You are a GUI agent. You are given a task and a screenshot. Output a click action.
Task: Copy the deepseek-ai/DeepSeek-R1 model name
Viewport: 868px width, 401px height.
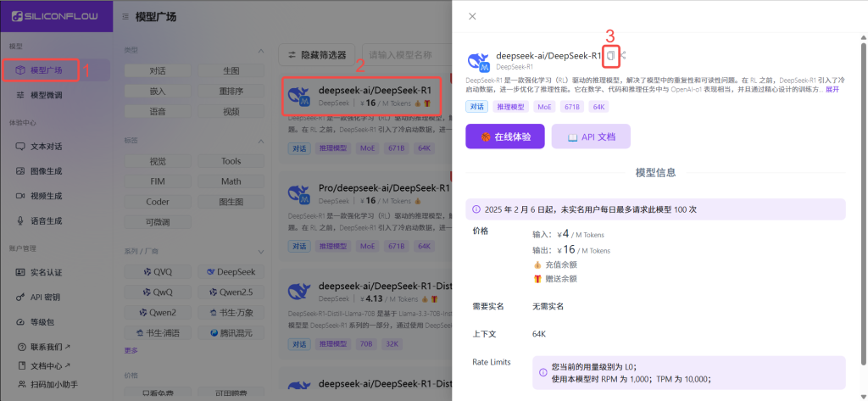coord(610,55)
